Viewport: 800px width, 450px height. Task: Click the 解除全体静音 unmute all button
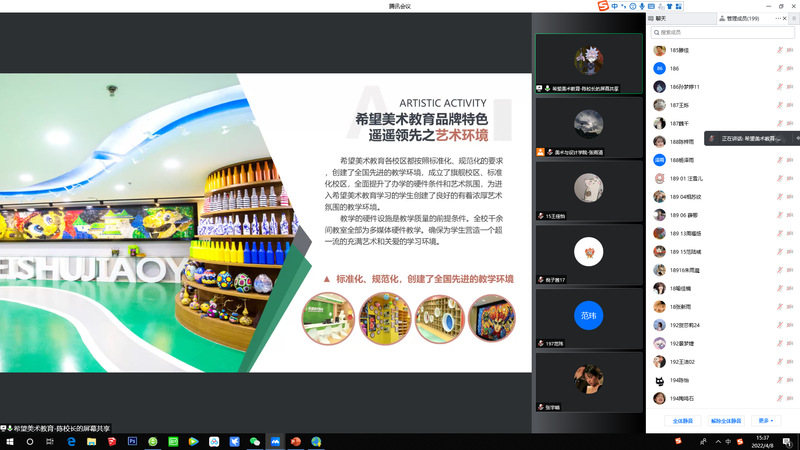[726, 421]
